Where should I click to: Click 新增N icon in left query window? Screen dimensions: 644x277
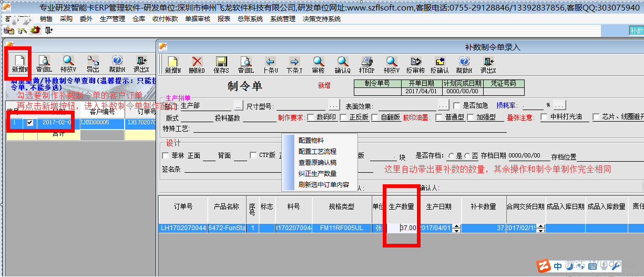(19, 64)
